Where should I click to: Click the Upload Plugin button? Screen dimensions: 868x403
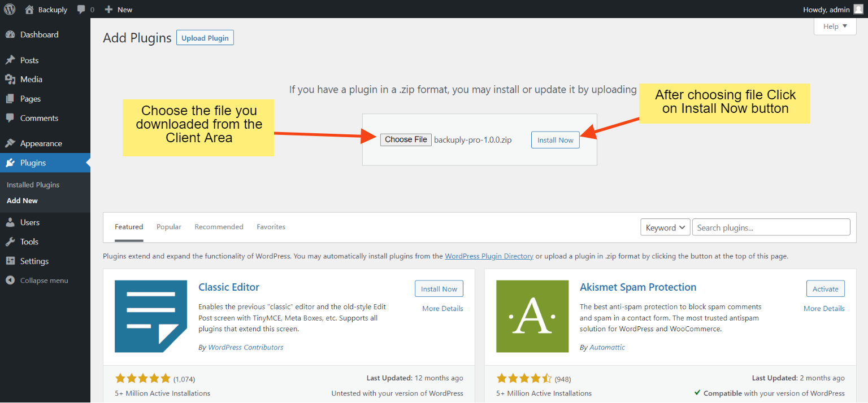coord(205,38)
